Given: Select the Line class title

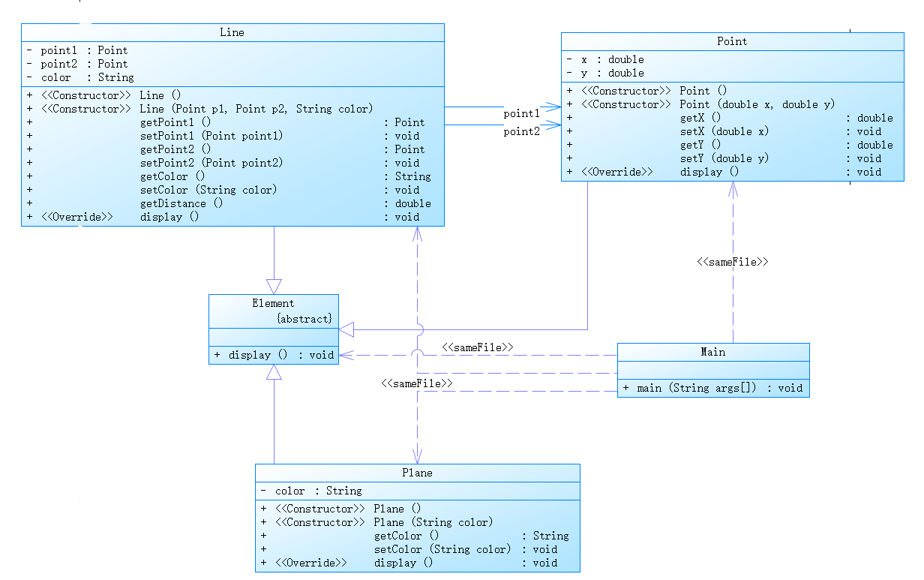Looking at the screenshot, I should (x=232, y=32).
